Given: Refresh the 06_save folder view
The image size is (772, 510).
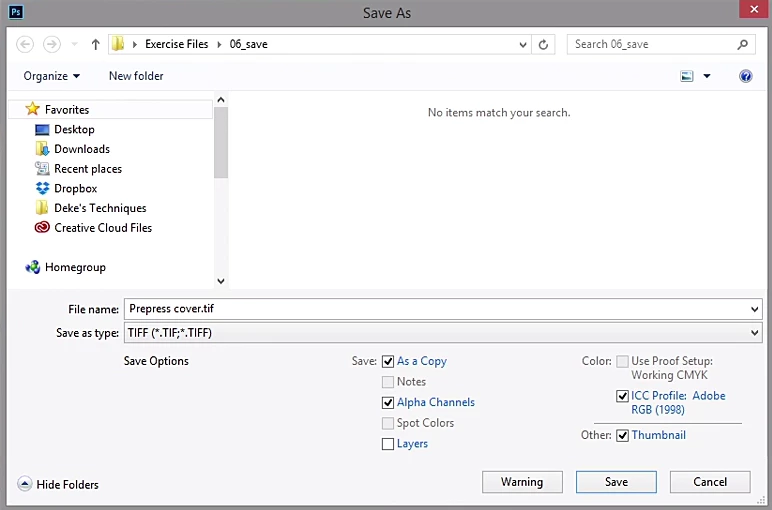Looking at the screenshot, I should 543,45.
